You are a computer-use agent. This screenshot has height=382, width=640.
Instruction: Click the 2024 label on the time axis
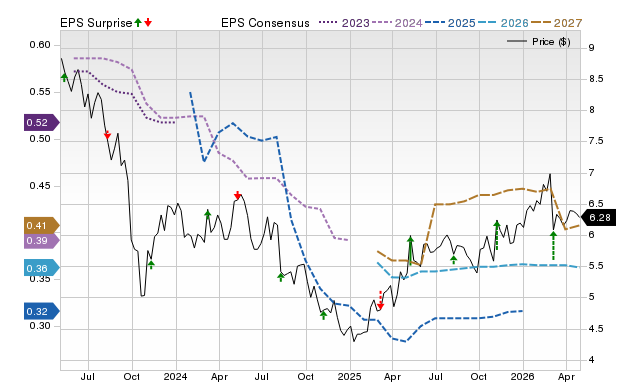click(176, 376)
